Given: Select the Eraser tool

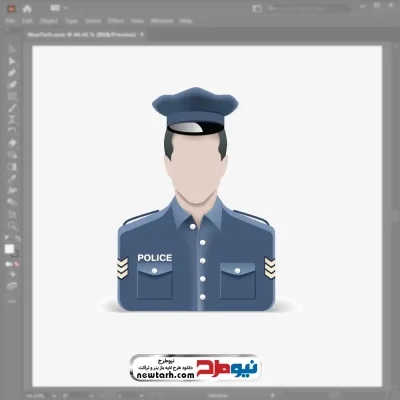Looking at the screenshot, I should tap(12, 143).
